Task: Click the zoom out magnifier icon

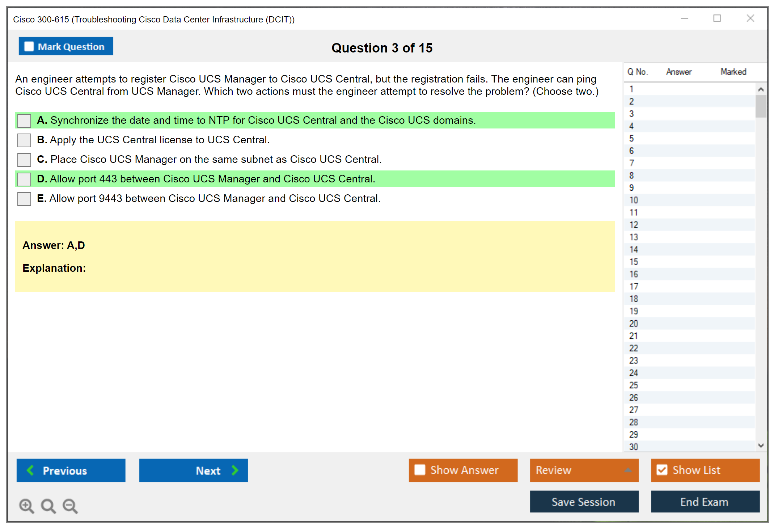Action: [x=70, y=506]
